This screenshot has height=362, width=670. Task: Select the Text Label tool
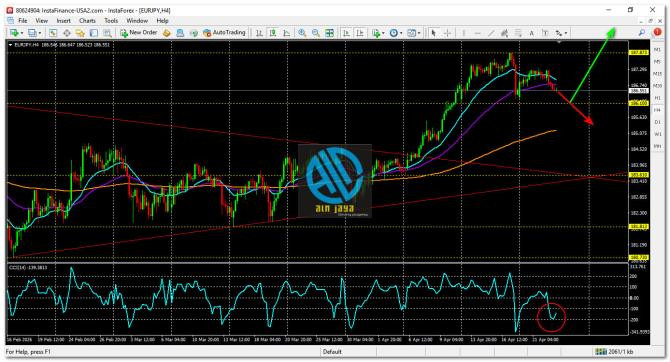coord(545,33)
